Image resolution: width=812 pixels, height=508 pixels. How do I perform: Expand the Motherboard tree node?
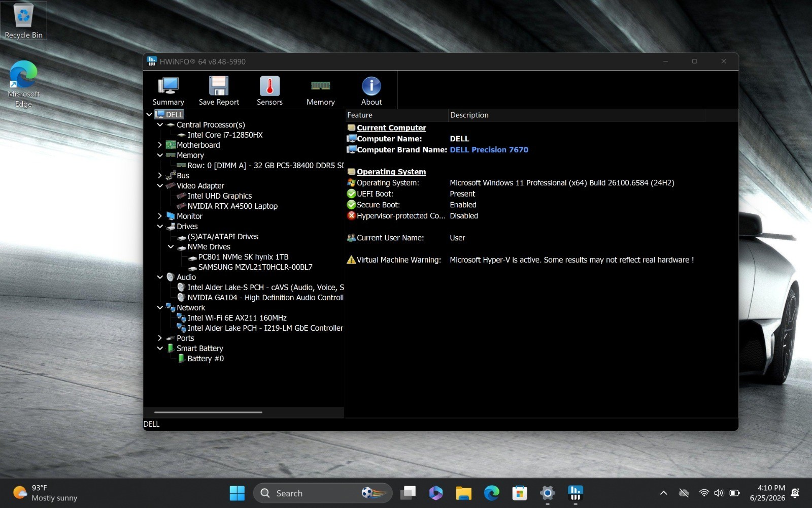pyautogui.click(x=160, y=145)
